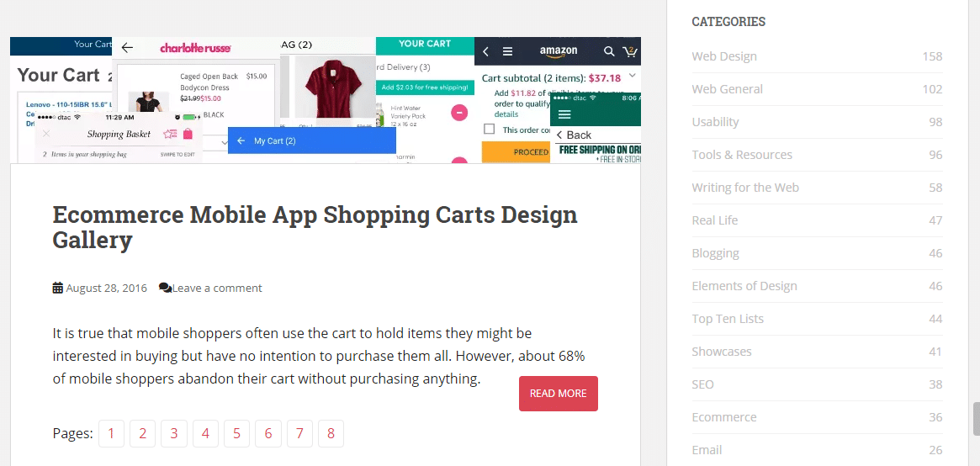Click the calendar icon beside August 28, 2016
The width and height of the screenshot is (980, 466).
tap(58, 288)
